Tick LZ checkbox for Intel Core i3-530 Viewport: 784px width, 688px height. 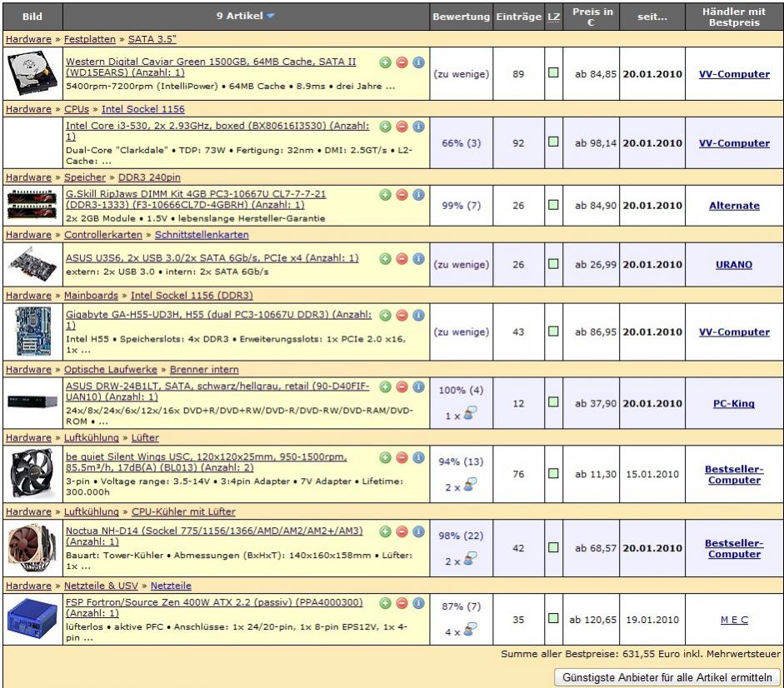[x=553, y=142]
